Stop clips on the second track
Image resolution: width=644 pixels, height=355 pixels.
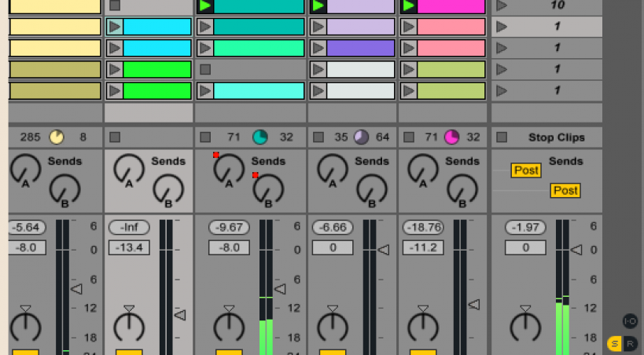[x=115, y=137]
